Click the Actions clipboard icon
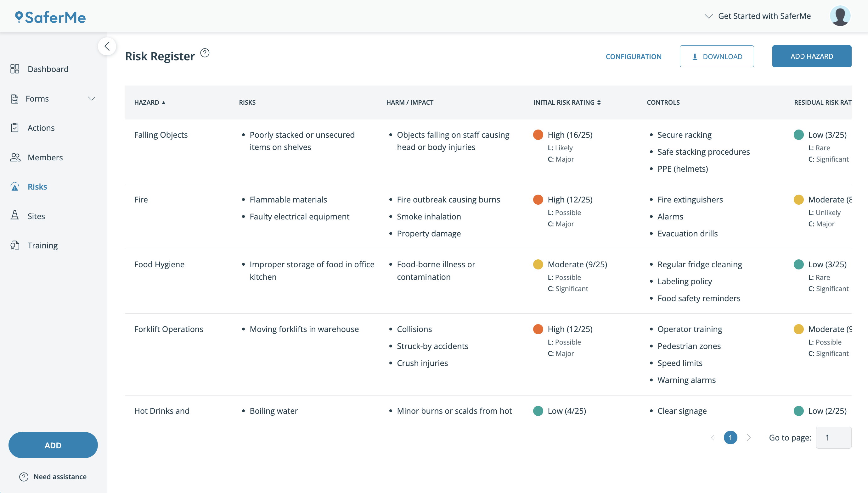The image size is (868, 493). pyautogui.click(x=15, y=128)
